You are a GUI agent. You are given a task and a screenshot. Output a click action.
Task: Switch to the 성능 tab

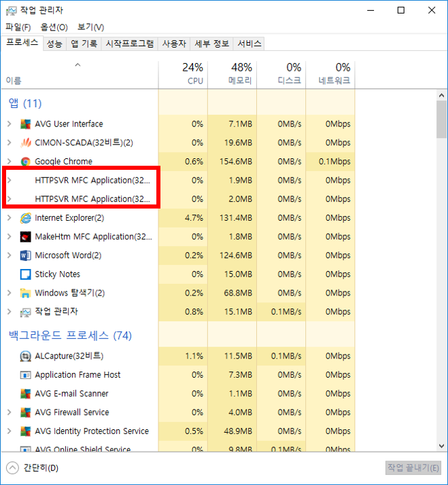pyautogui.click(x=54, y=43)
